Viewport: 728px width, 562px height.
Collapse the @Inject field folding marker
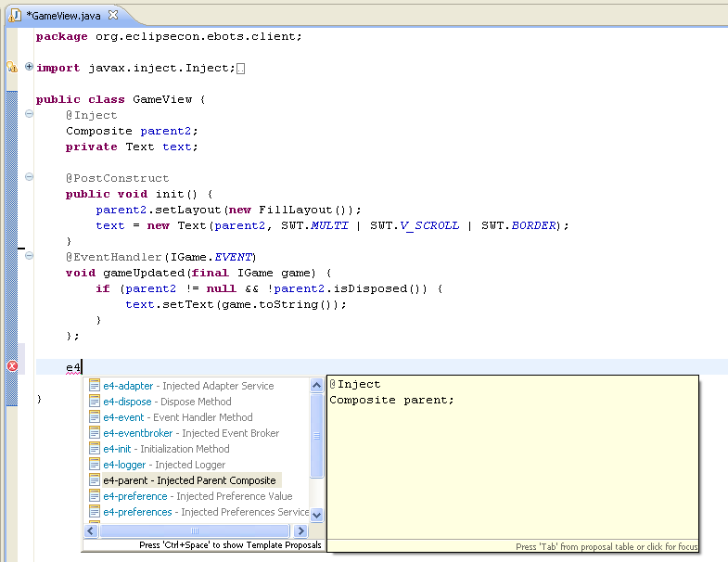click(29, 115)
